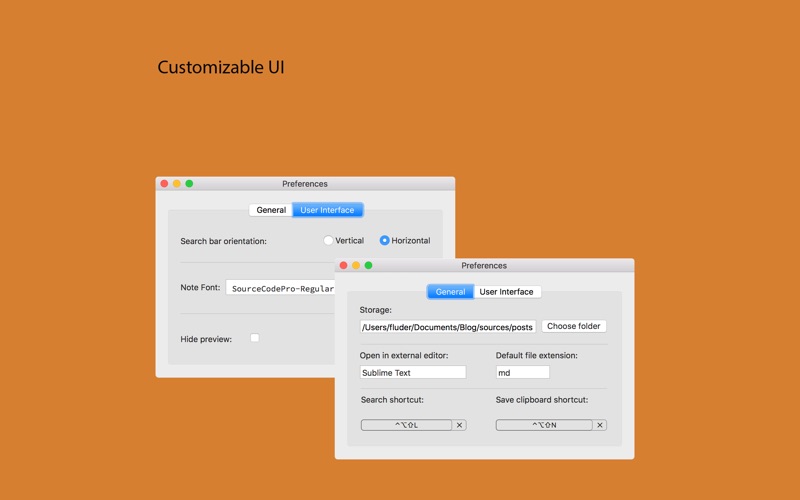Click the Storage label

376,310
